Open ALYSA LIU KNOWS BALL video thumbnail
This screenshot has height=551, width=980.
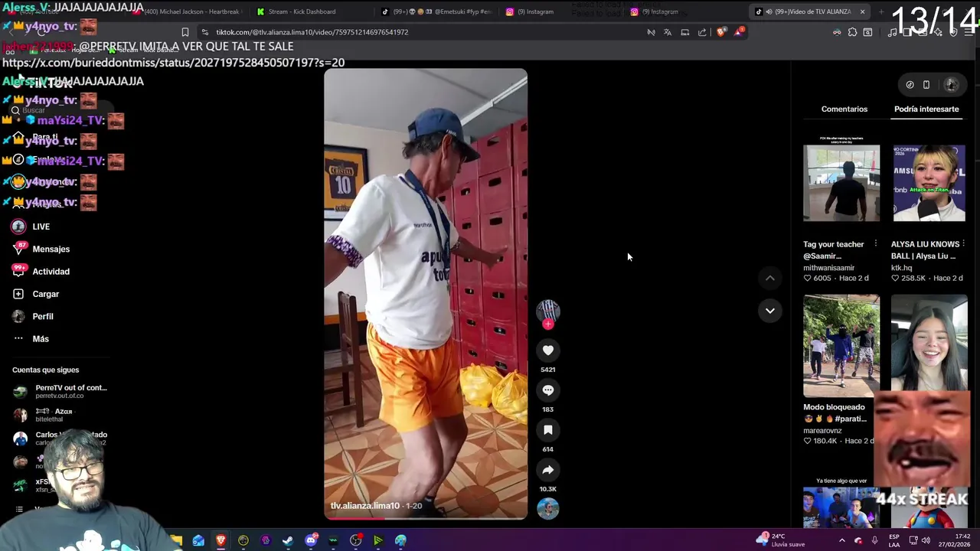coord(929,183)
